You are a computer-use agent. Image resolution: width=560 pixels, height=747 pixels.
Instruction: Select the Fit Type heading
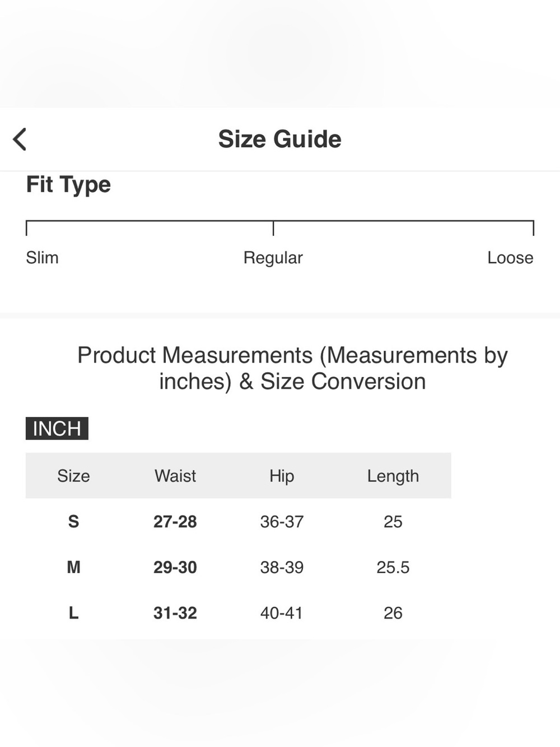click(68, 185)
